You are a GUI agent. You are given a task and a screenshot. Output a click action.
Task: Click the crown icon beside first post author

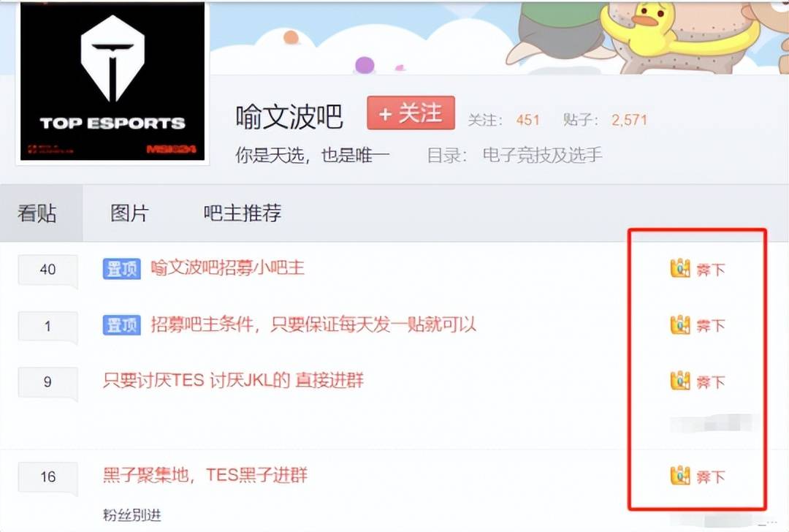[680, 268]
